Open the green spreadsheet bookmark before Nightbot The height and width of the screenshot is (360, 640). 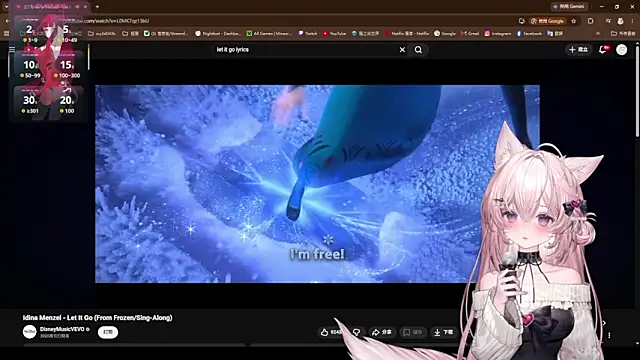(166, 33)
